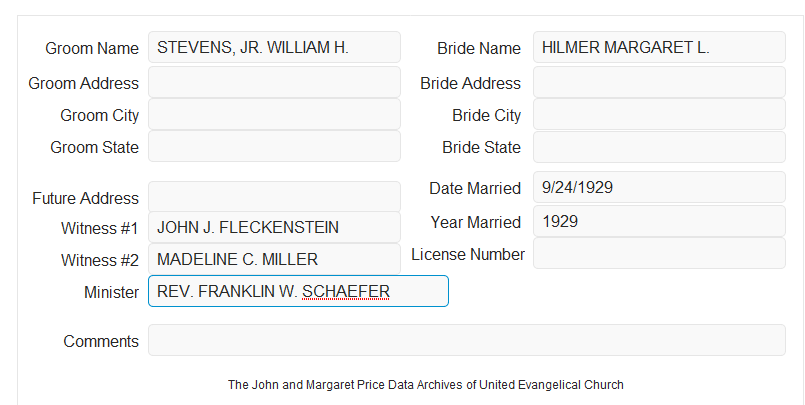Click the Date Married label

tap(475, 188)
